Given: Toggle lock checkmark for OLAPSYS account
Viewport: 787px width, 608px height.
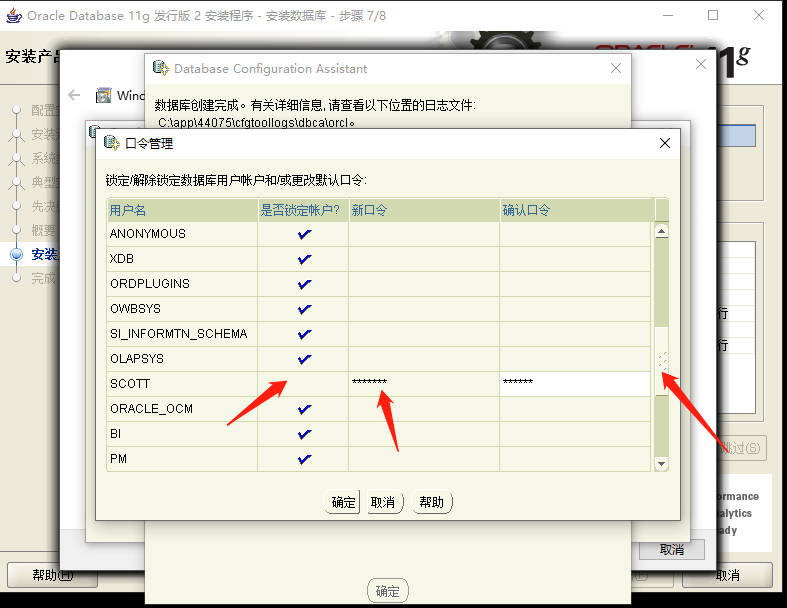Looking at the screenshot, I should (304, 359).
